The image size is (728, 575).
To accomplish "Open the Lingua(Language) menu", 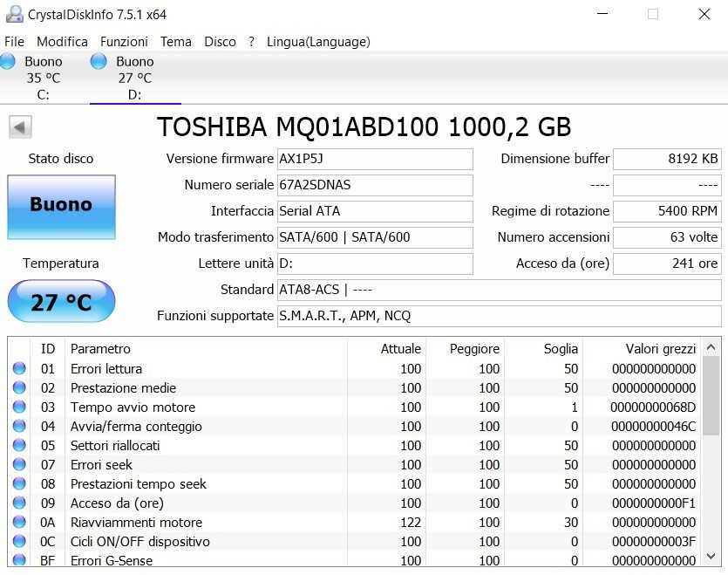I will tap(318, 42).
